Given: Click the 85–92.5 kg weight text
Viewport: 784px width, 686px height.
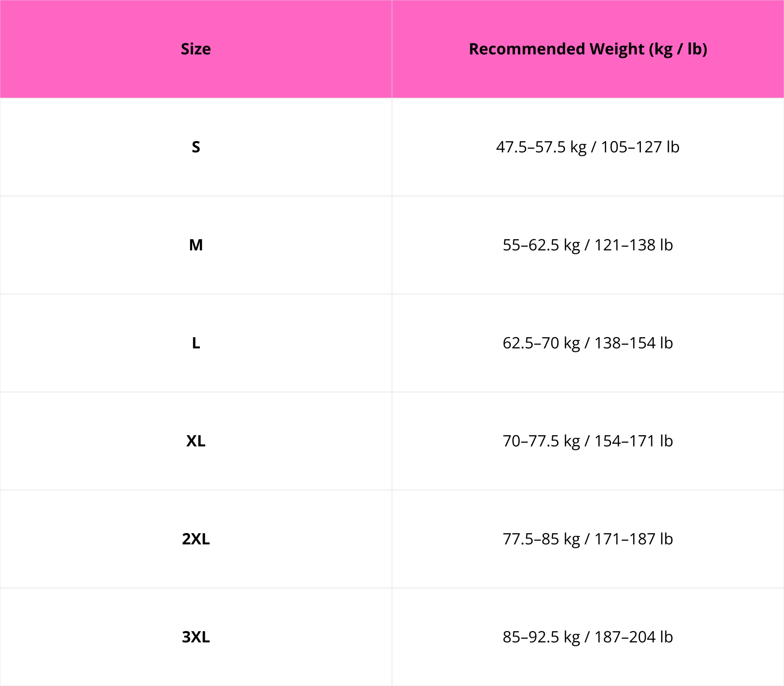Looking at the screenshot, I should (x=541, y=637).
